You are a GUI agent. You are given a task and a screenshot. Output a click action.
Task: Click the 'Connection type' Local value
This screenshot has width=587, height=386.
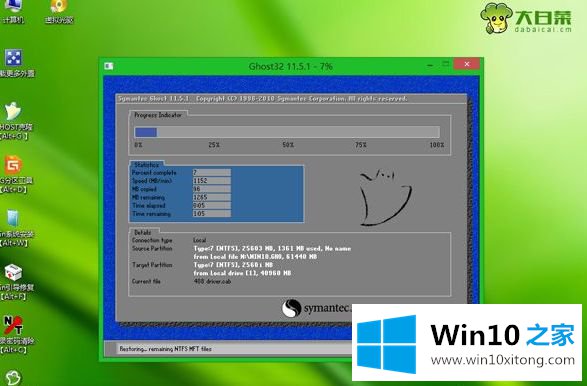point(200,240)
